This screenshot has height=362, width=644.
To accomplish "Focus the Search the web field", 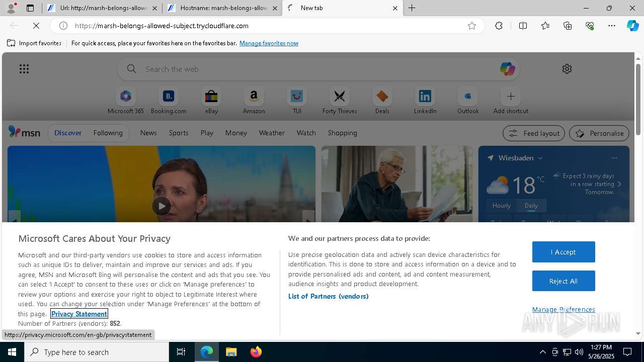I will (318, 69).
